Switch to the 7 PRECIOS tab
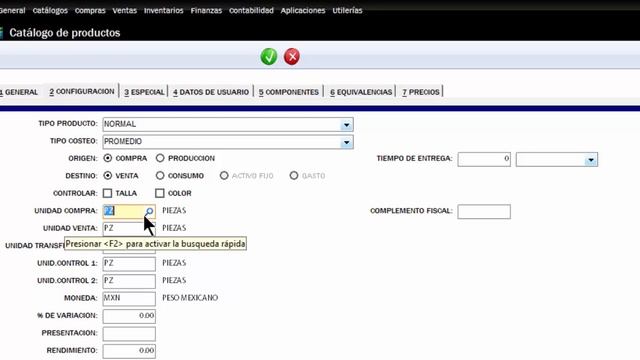640x360 pixels. point(421,92)
